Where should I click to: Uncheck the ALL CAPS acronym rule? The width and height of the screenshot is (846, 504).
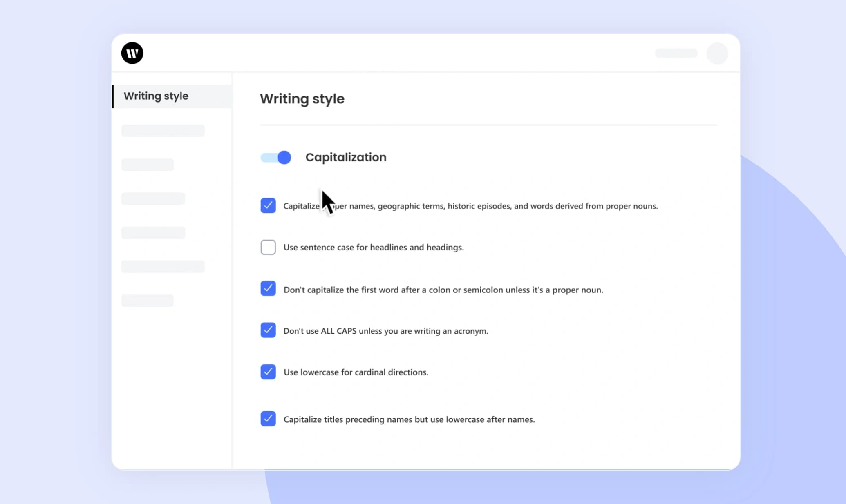268,330
